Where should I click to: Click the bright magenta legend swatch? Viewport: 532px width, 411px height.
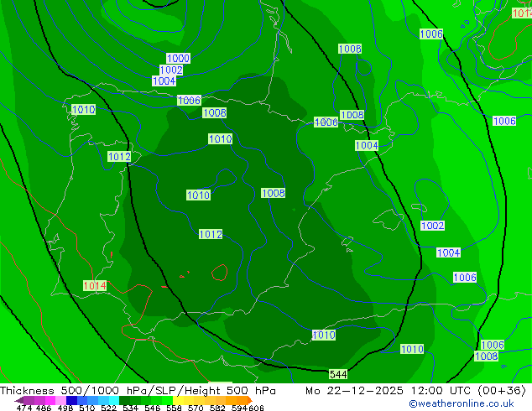(x=50, y=400)
